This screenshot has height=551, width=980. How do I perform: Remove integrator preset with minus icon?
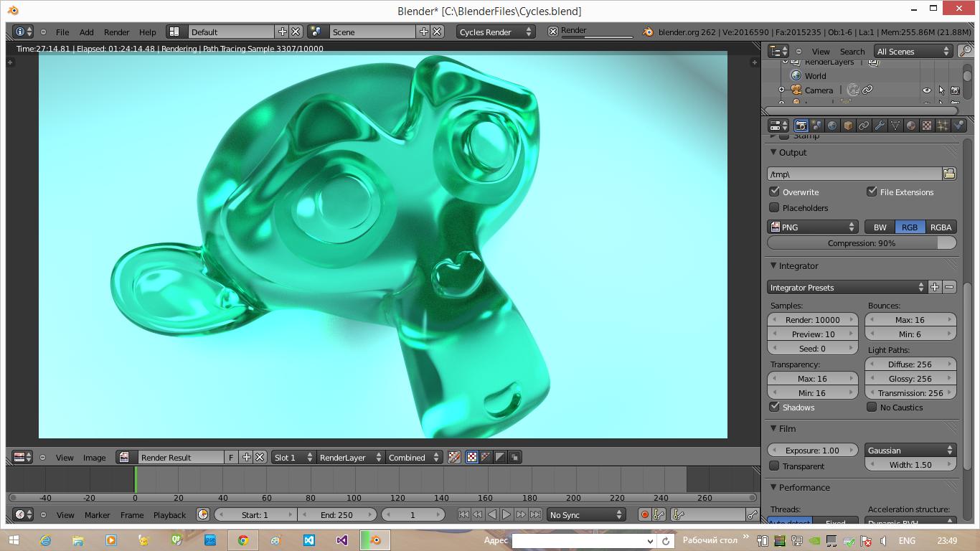[949, 287]
